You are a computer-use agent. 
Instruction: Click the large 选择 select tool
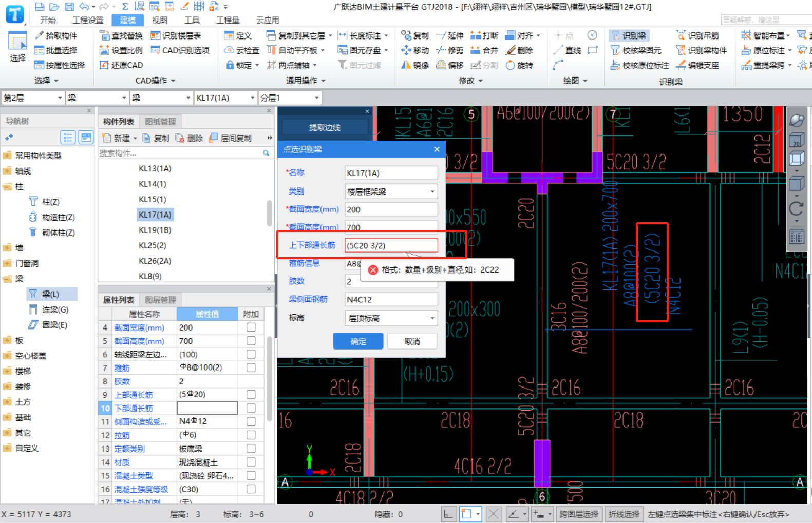[x=17, y=47]
